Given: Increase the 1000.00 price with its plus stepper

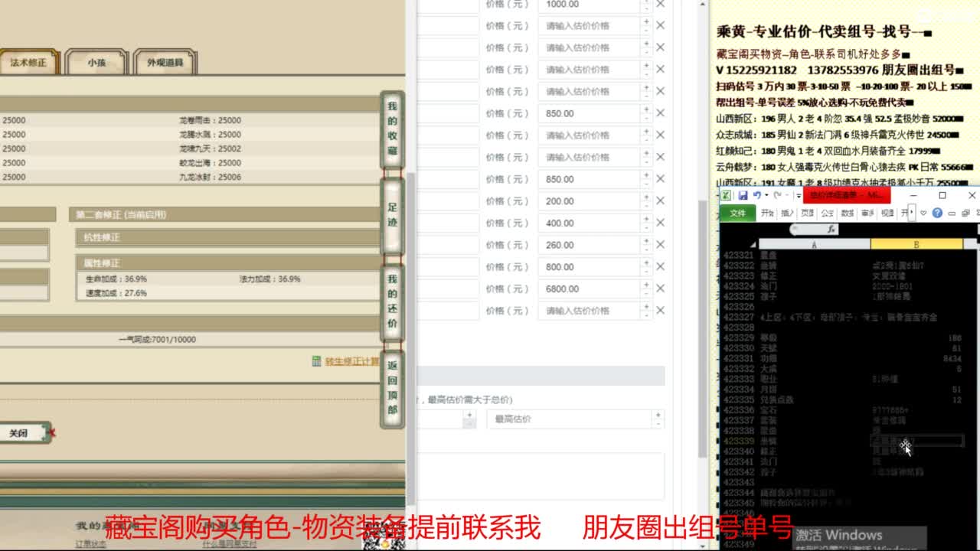Looking at the screenshot, I should (647, 1).
